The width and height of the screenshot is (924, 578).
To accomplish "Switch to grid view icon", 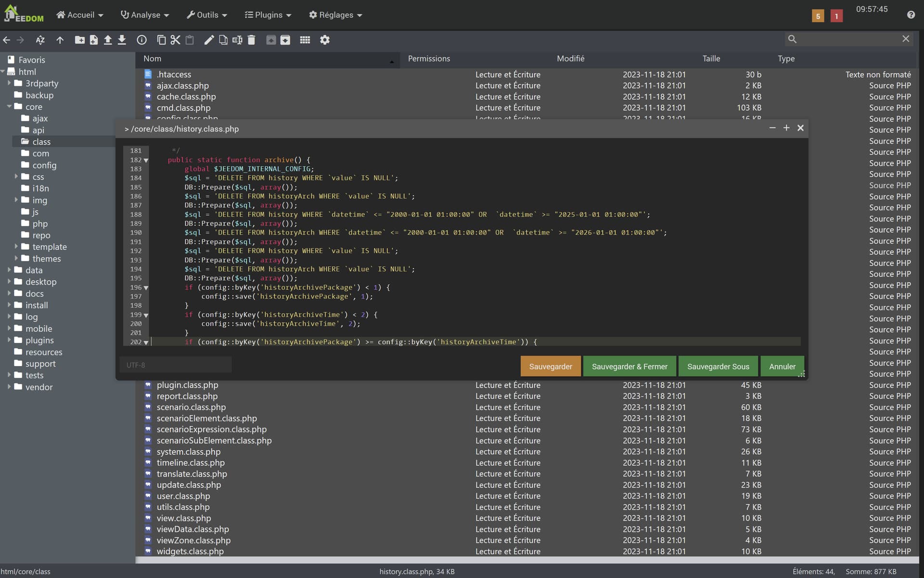I will (x=305, y=40).
